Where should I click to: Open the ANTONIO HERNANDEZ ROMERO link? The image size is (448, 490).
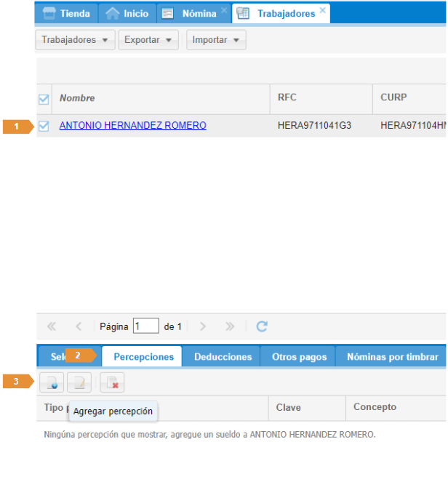[132, 126]
